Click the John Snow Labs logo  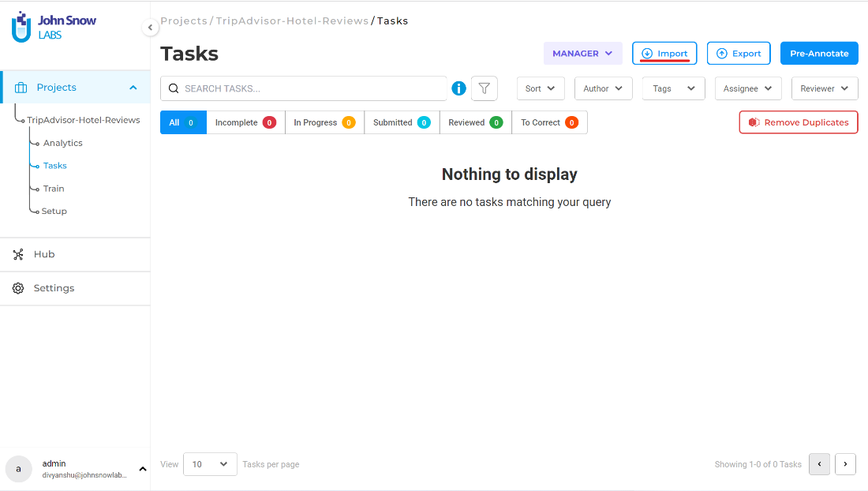[x=54, y=27]
